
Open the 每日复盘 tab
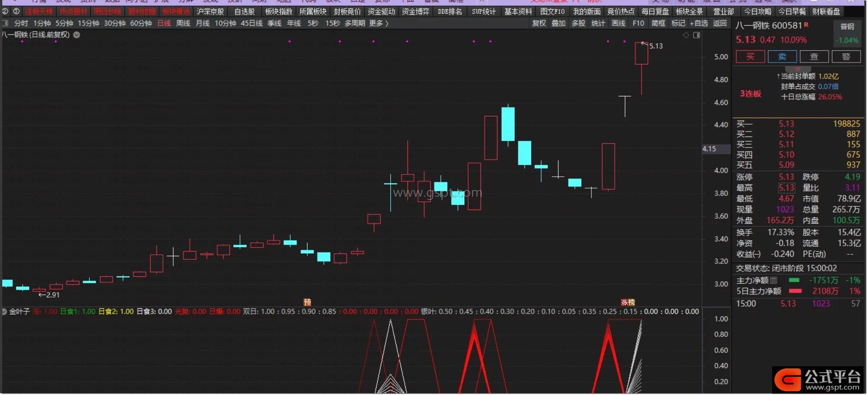pyautogui.click(x=655, y=11)
